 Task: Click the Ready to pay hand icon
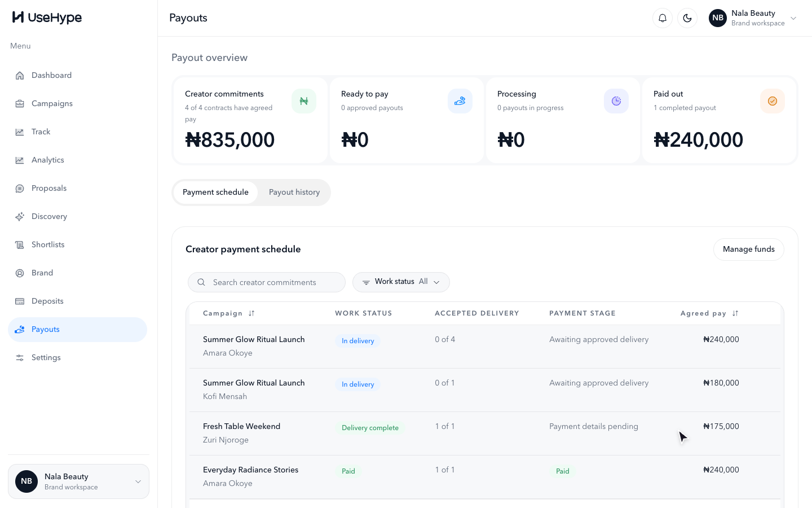point(460,101)
